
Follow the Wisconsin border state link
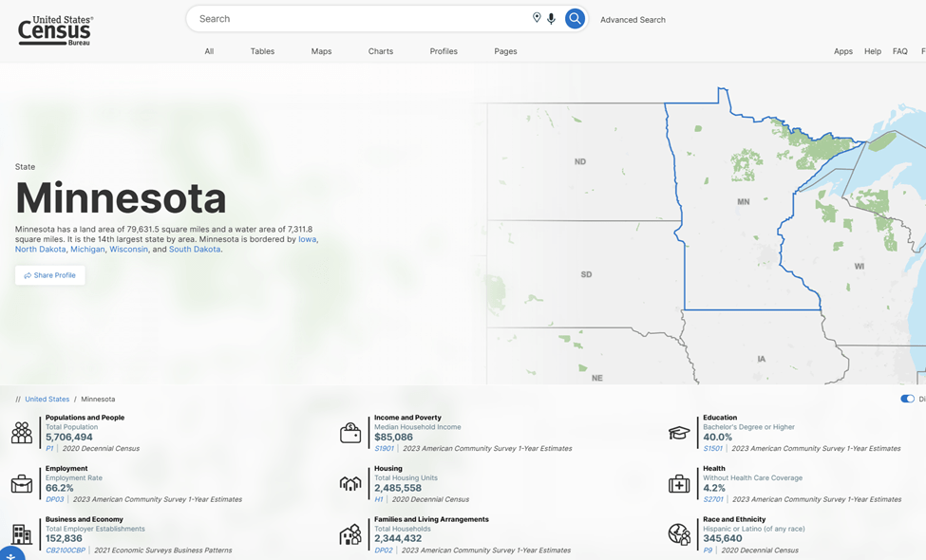[128, 250]
